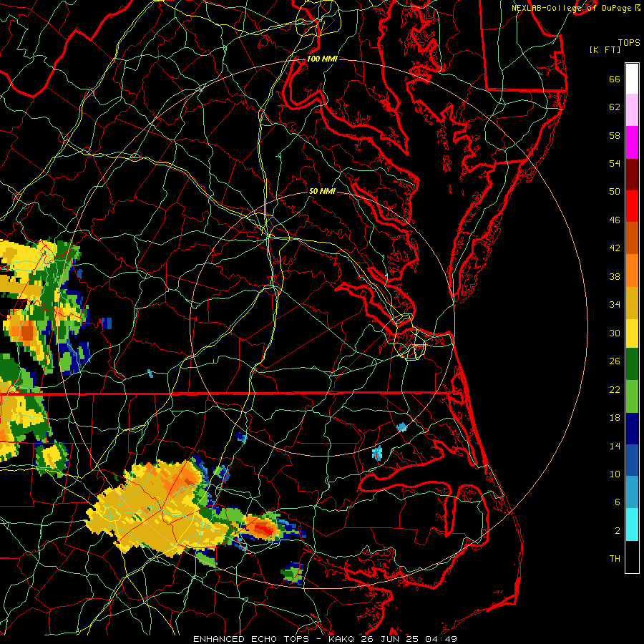Click the legend value 22

point(615,389)
